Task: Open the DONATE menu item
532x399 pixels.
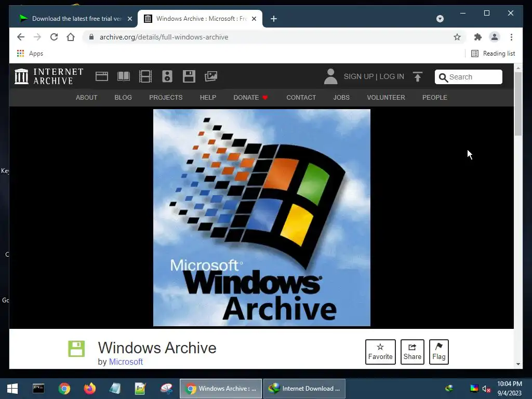Action: click(251, 97)
